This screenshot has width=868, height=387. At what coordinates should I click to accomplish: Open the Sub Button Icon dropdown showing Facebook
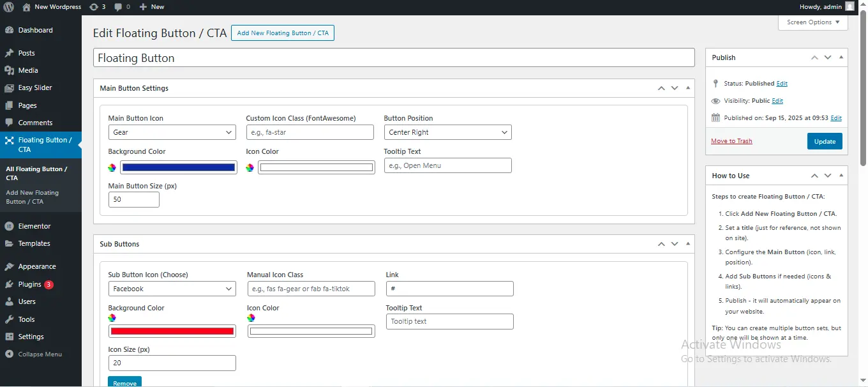(x=172, y=289)
